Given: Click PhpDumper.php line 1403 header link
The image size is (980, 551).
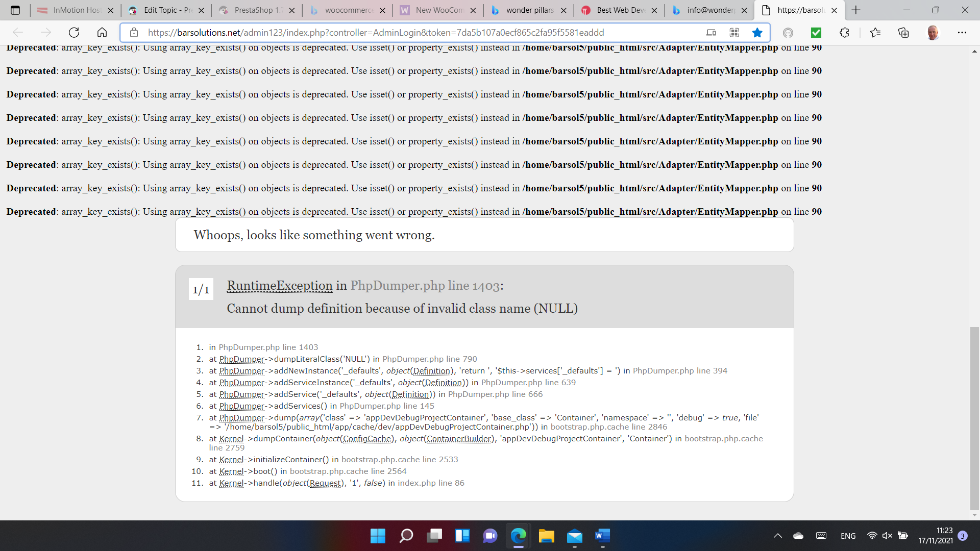Looking at the screenshot, I should 425,286.
